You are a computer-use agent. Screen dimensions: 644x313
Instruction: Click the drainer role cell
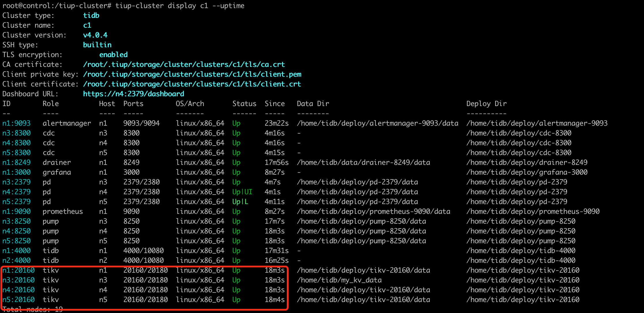(x=57, y=163)
